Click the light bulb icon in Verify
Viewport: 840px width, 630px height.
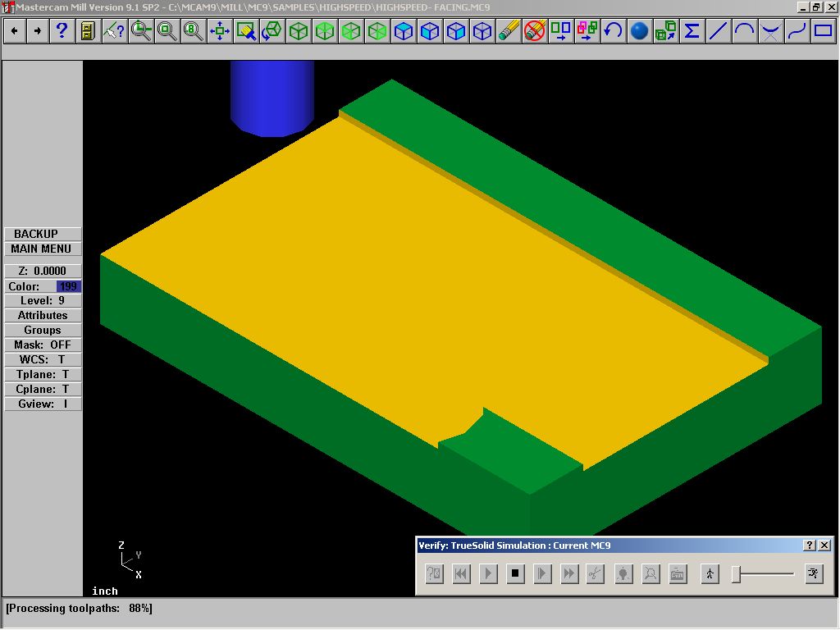623,573
